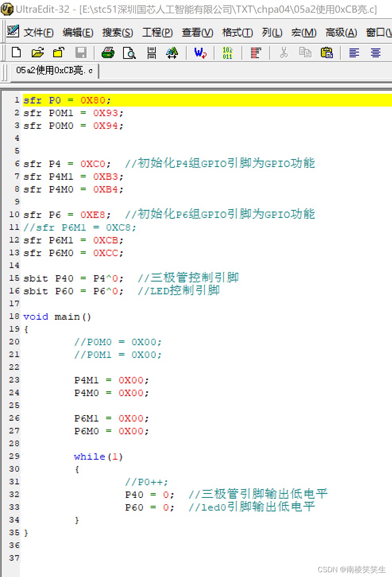392x577 pixels.
Task: Click 'P4M0 = 0X00;' on line 24
Action: pos(112,393)
